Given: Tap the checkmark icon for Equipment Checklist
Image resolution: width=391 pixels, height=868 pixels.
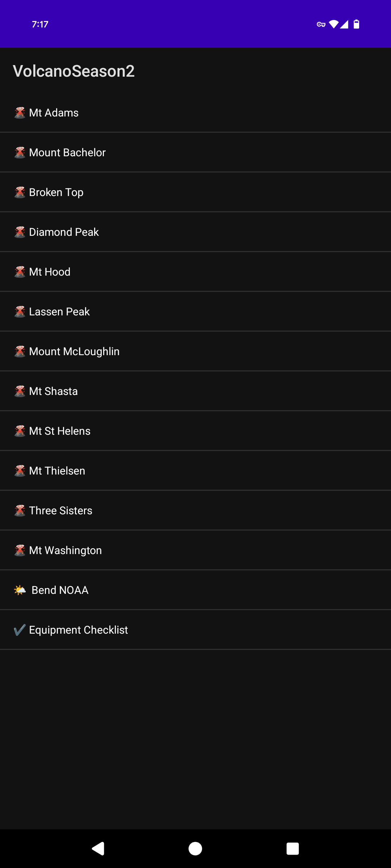Looking at the screenshot, I should 20,630.
